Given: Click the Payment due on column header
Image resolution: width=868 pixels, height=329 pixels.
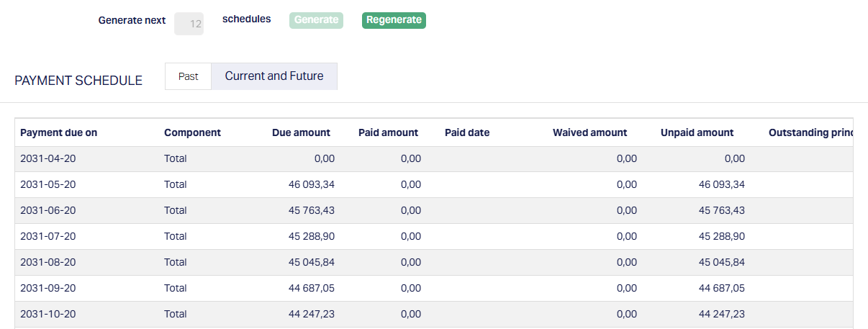Looking at the screenshot, I should (58, 132).
